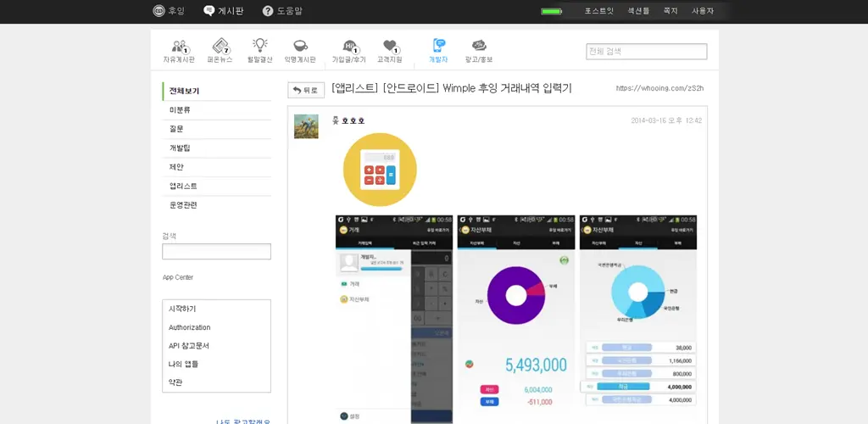The image size is (868, 424).
Task: Click the post date 2014-03-16
Action: pyautogui.click(x=666, y=120)
